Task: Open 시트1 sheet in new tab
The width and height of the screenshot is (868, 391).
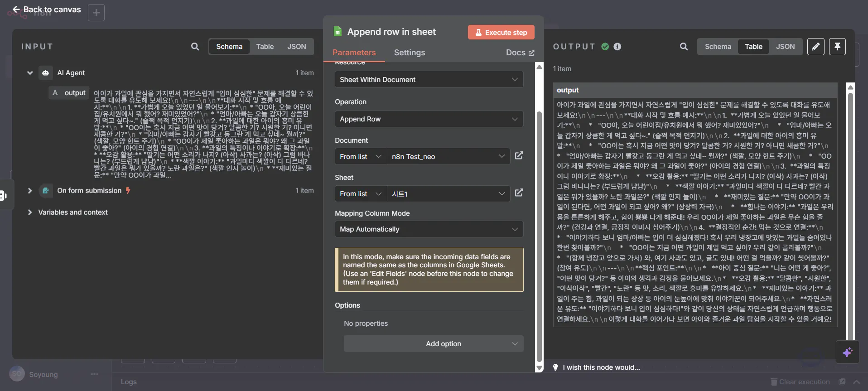Action: [519, 193]
